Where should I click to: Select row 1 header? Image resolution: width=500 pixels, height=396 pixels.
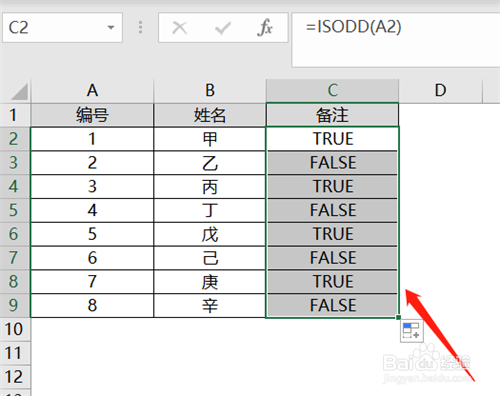click(x=15, y=115)
